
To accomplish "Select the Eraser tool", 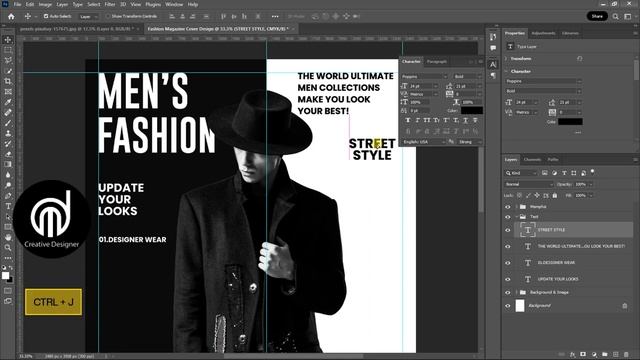I will click(8, 154).
